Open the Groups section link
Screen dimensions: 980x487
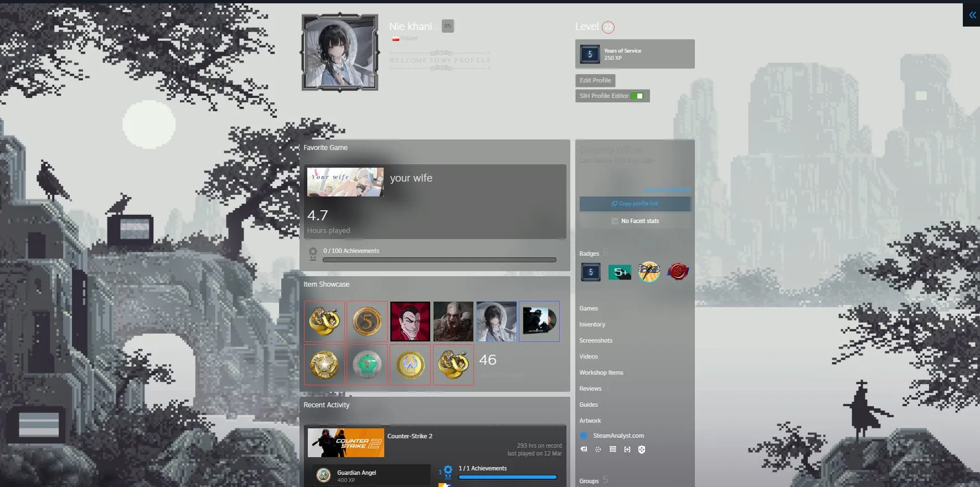tap(589, 481)
